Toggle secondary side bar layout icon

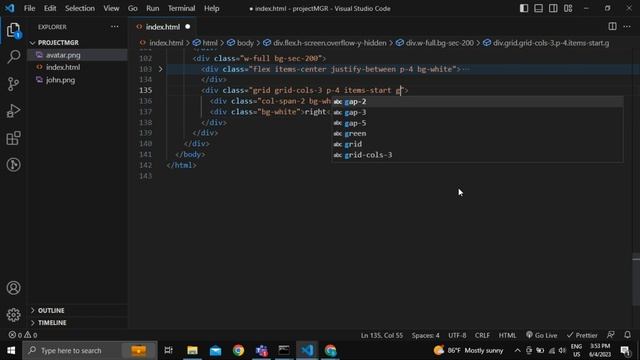[x=553, y=8]
